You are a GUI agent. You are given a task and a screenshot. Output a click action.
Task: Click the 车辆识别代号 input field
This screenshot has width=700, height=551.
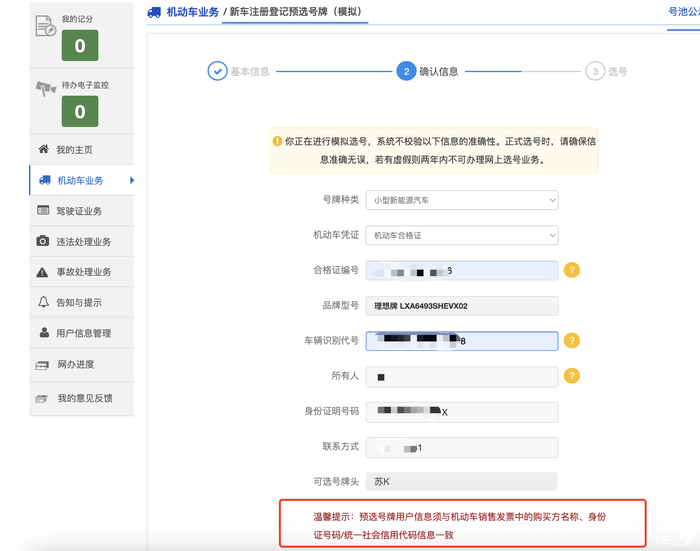tap(461, 341)
